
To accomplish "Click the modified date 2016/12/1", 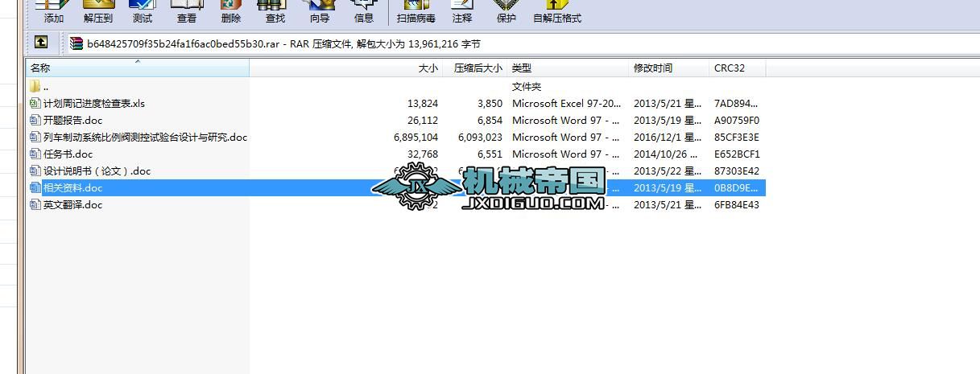I will tap(668, 137).
